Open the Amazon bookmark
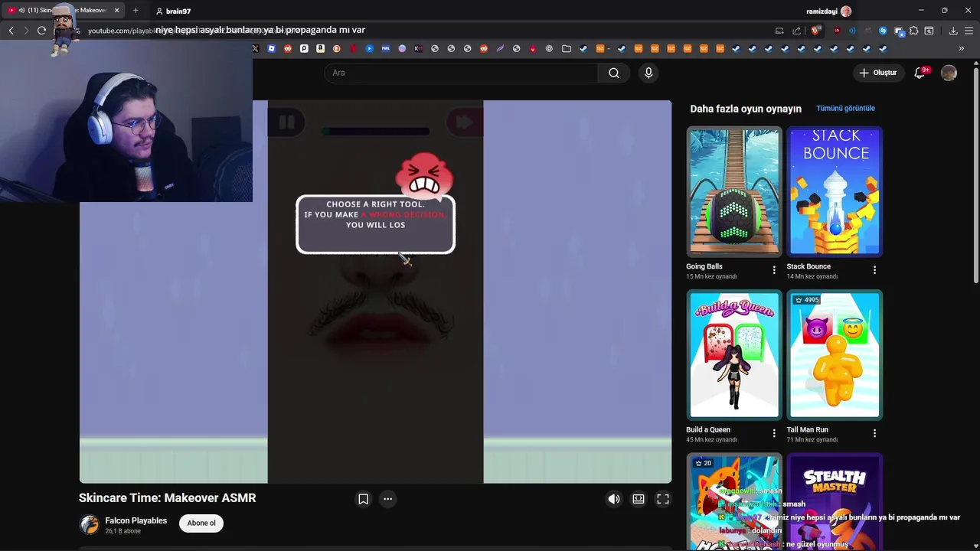Image resolution: width=980 pixels, height=551 pixels. pyautogui.click(x=320, y=48)
